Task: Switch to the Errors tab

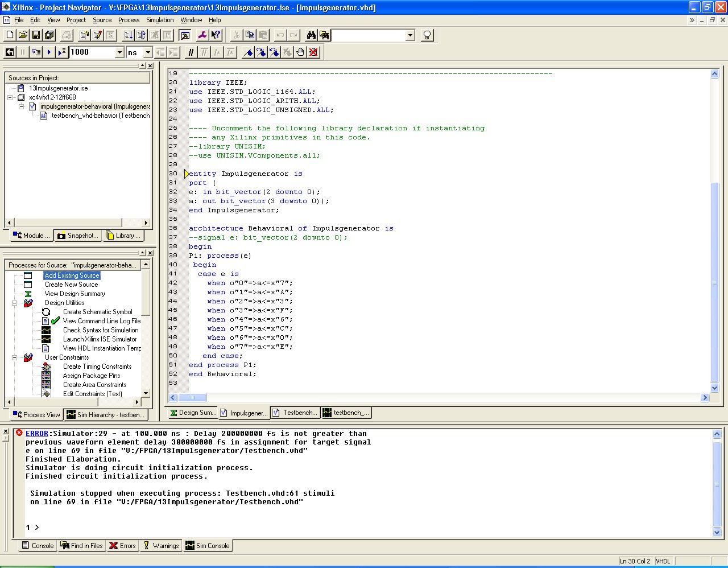Action: pos(122,546)
